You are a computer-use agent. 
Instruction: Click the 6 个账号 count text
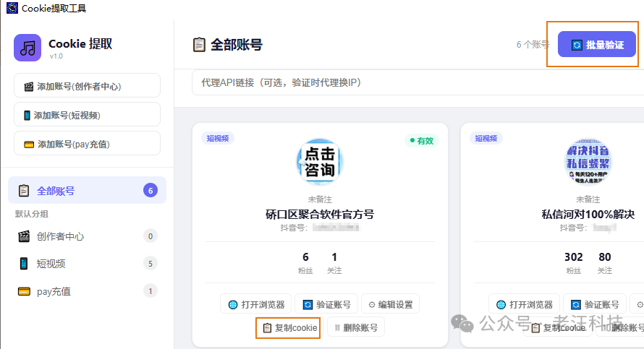[x=533, y=44]
